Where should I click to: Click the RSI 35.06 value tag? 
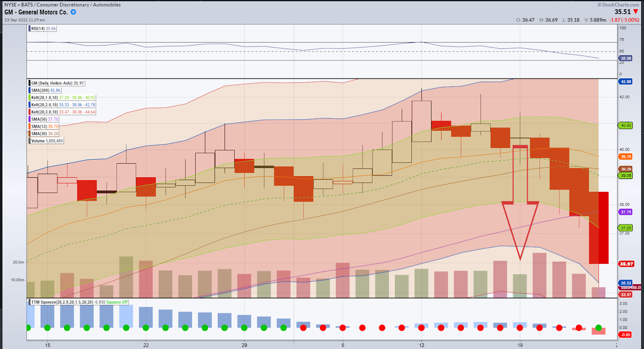pyautogui.click(x=626, y=58)
